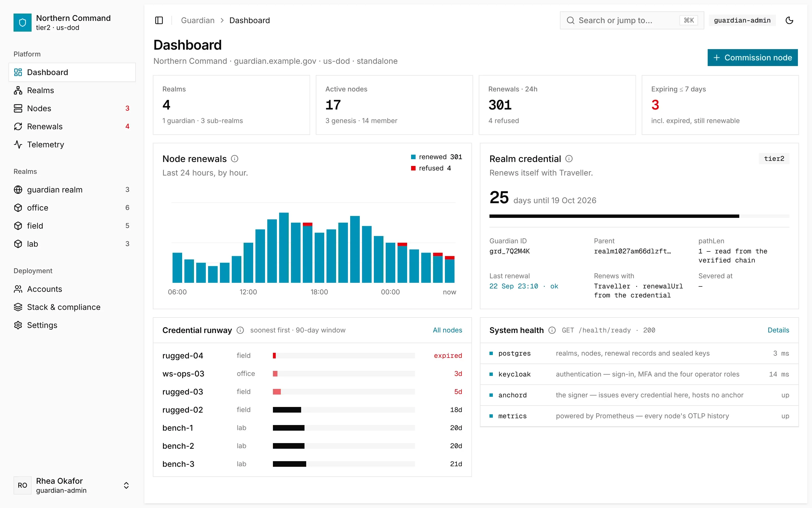
Task: Select the guardian realm globe icon
Action: point(18,190)
